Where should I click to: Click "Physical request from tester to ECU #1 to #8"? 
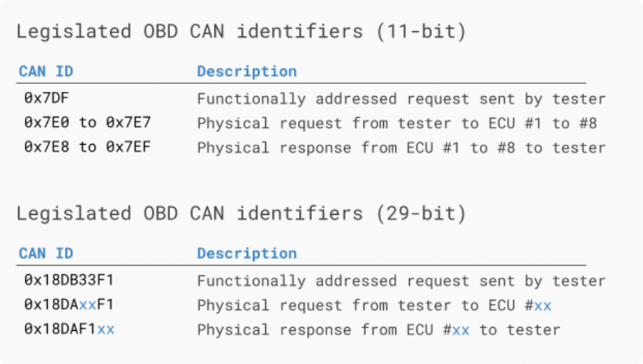(x=397, y=123)
